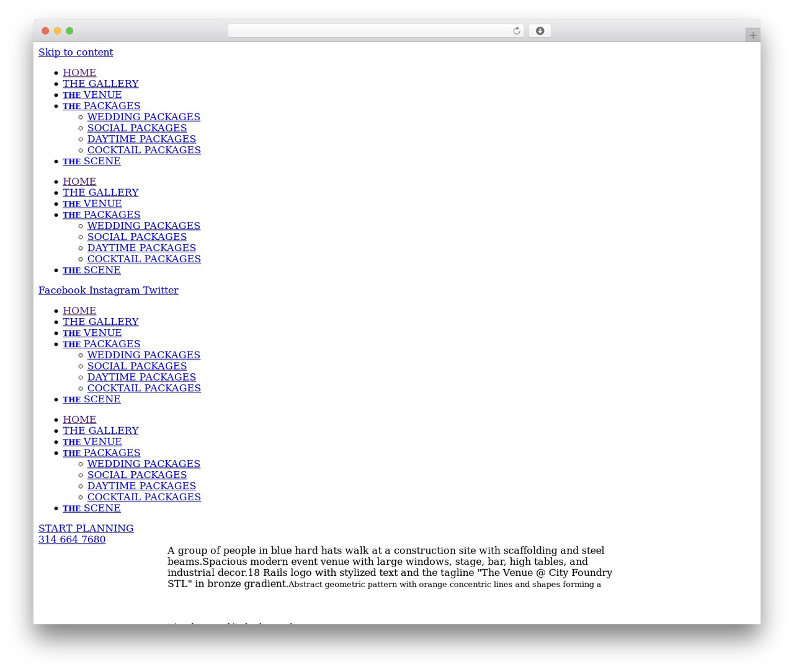Click the START PLANNING link
This screenshot has height=672, width=794.
[x=86, y=528]
